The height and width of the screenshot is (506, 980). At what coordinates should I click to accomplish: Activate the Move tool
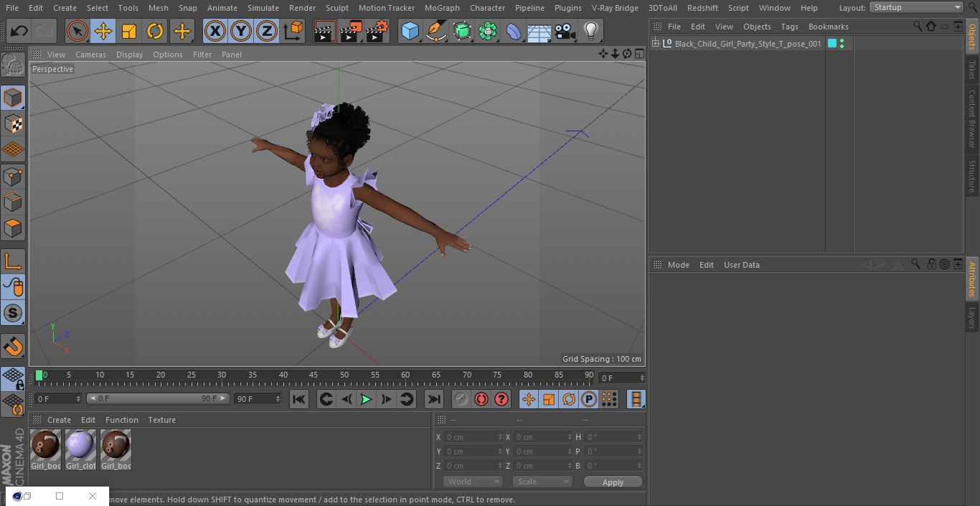click(x=103, y=31)
